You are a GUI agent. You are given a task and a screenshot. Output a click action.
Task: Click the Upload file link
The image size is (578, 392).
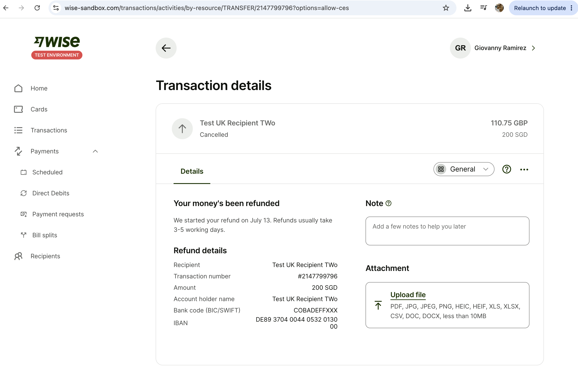click(408, 295)
